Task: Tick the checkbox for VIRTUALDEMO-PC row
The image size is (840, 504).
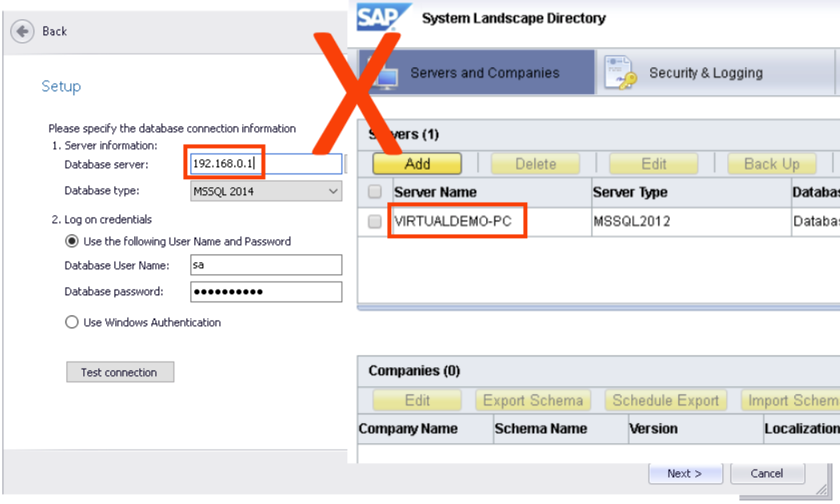Action: point(375,222)
